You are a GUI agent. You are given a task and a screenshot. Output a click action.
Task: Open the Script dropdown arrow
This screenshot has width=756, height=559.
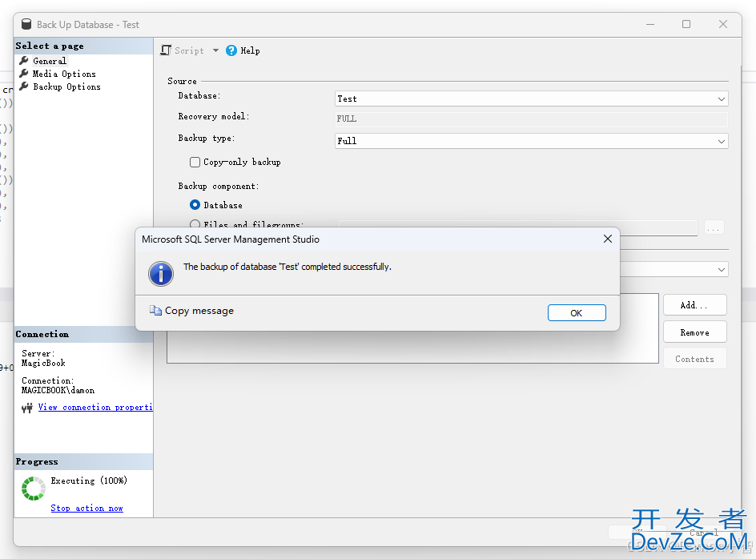coord(215,50)
